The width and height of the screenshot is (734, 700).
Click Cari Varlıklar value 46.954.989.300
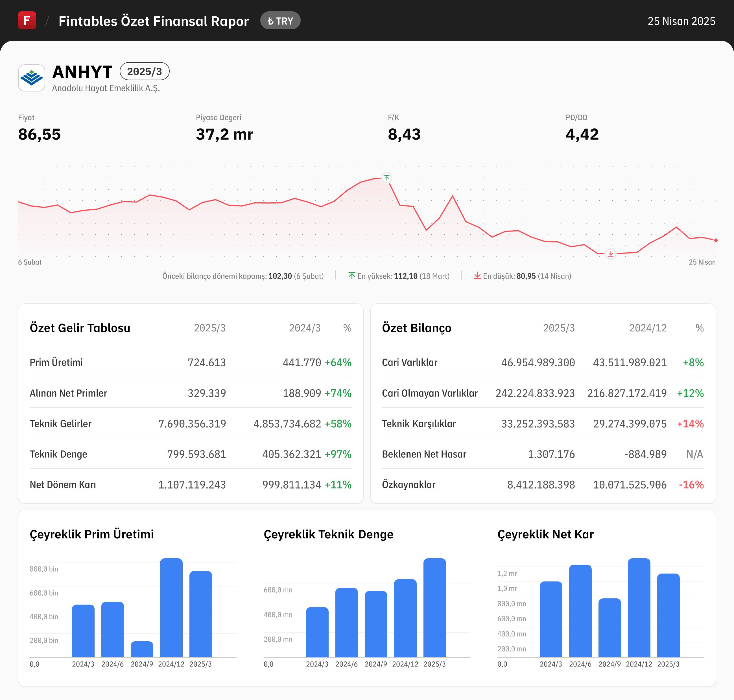click(538, 362)
